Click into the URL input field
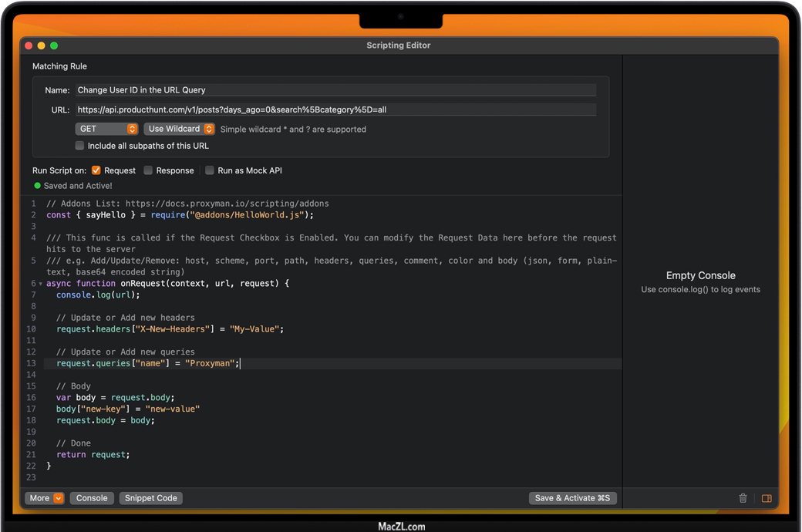The image size is (802, 532). pyautogui.click(x=335, y=109)
